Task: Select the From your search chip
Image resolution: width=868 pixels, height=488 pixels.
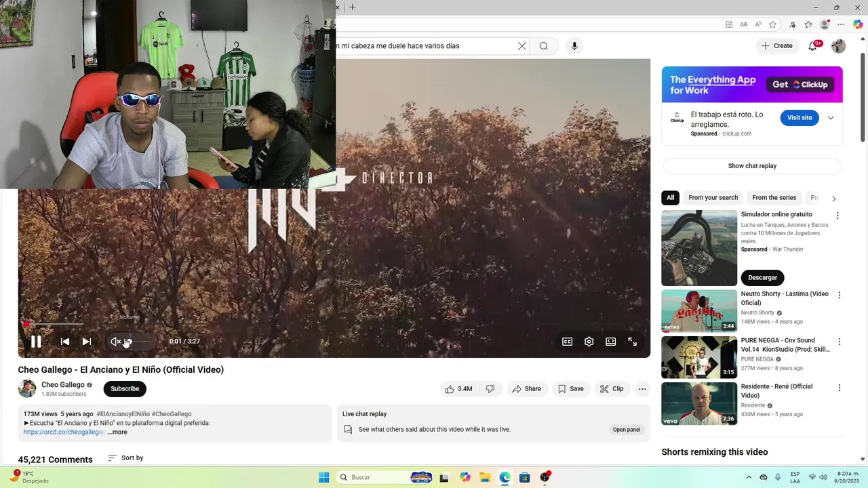Action: (713, 198)
